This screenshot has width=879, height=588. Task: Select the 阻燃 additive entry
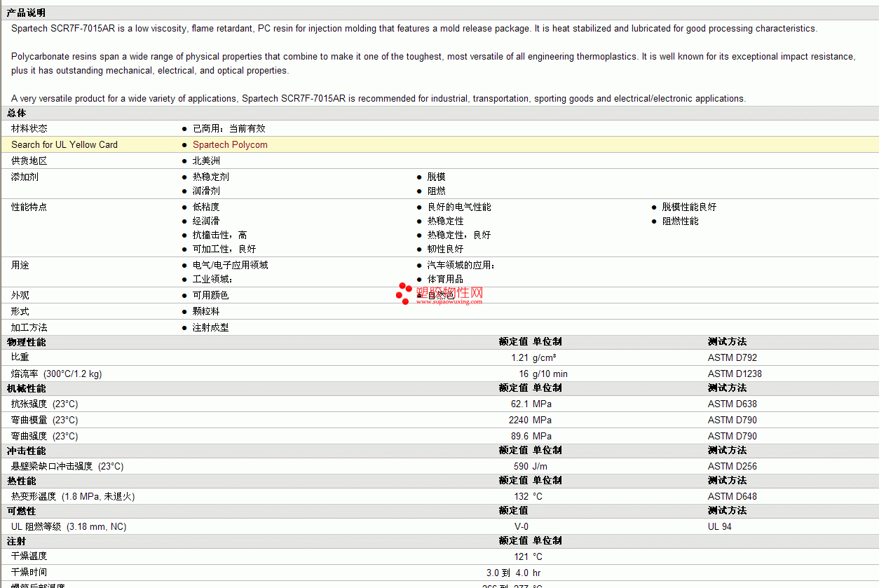436,191
